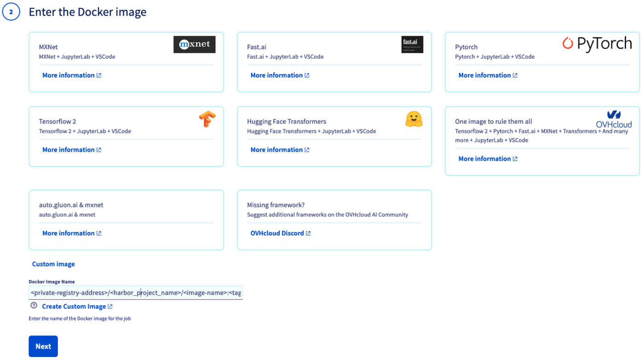Open More information for Pytorch
This screenshot has height=363, width=644.
(488, 75)
